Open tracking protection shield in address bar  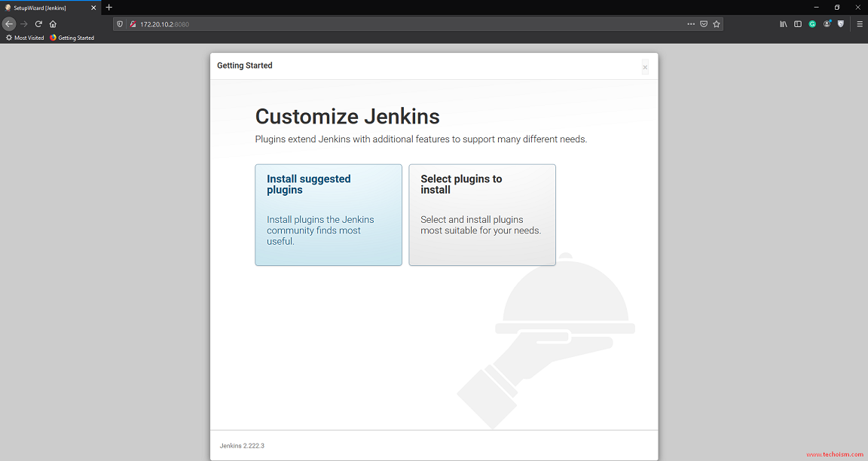pos(120,24)
